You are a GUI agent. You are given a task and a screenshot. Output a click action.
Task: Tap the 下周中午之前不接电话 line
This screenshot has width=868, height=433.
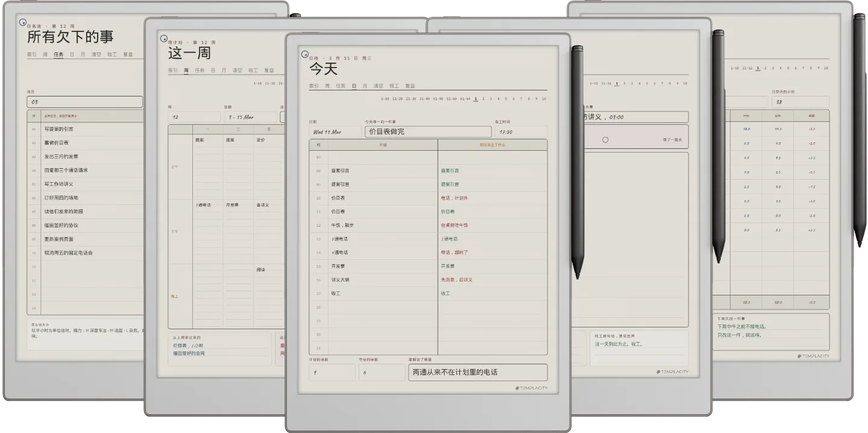[x=742, y=327]
